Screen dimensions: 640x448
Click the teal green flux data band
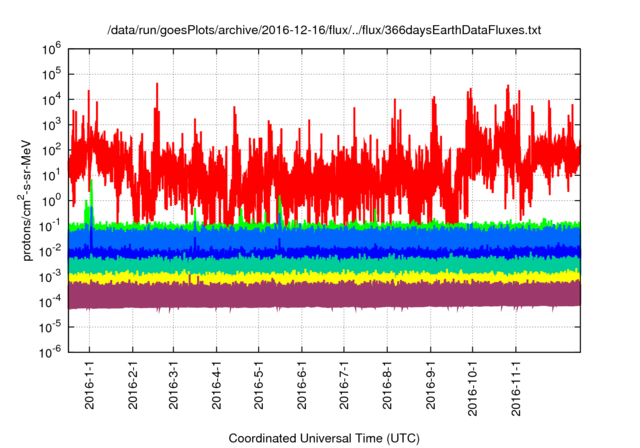pos(324,265)
